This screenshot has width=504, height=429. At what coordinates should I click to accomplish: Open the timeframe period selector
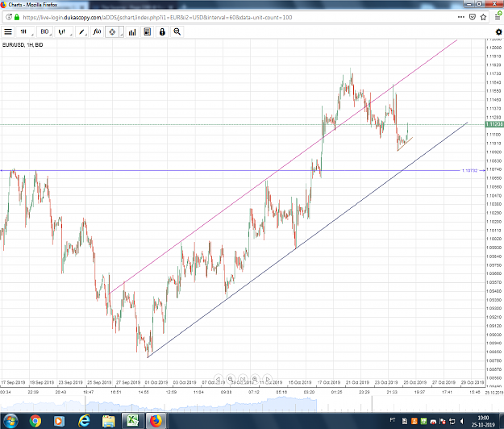(x=26, y=31)
